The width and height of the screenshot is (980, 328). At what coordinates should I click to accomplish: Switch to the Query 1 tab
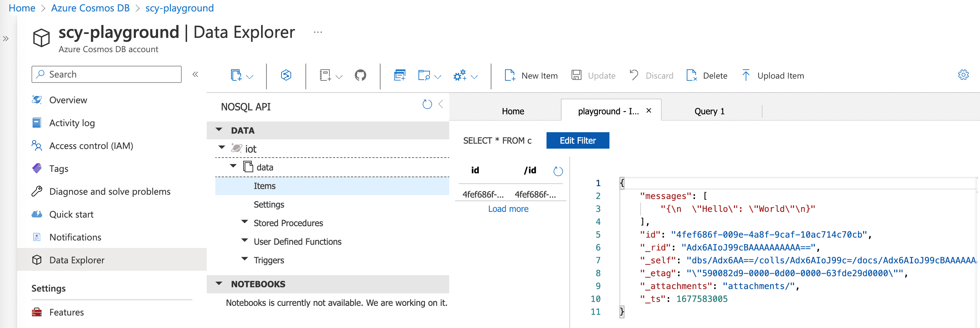[709, 111]
